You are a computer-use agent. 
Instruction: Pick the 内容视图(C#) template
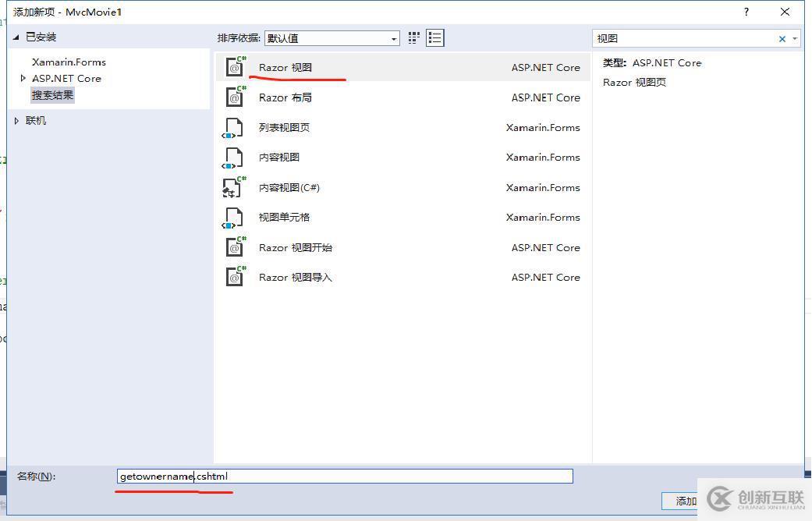click(289, 187)
